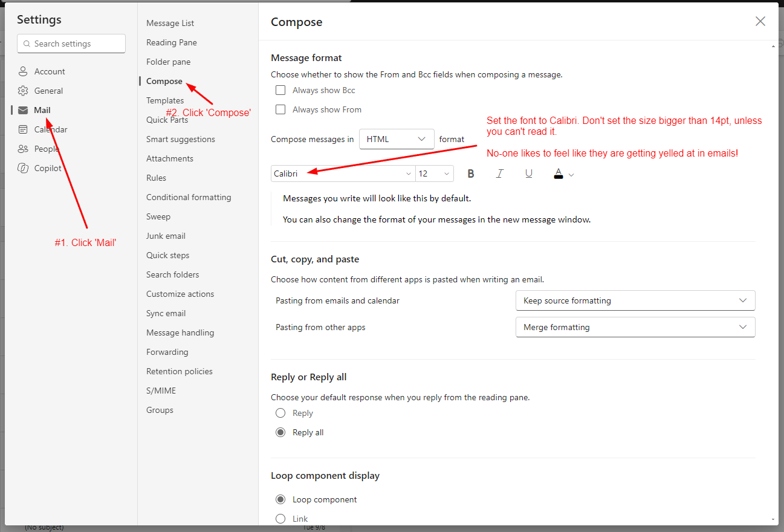Click the Search settings input field
This screenshot has height=532, width=784.
[71, 44]
